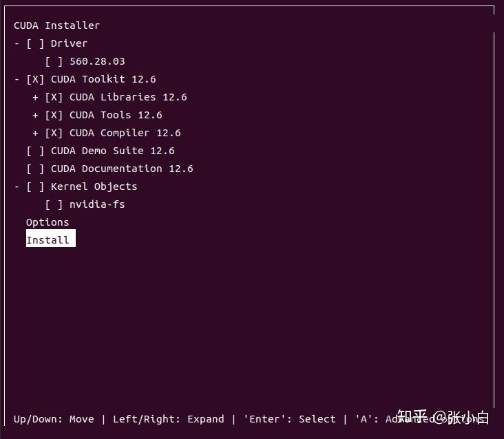Viewport: 504px width, 439px height.
Task: Open the Options menu entry
Action: [x=48, y=222]
